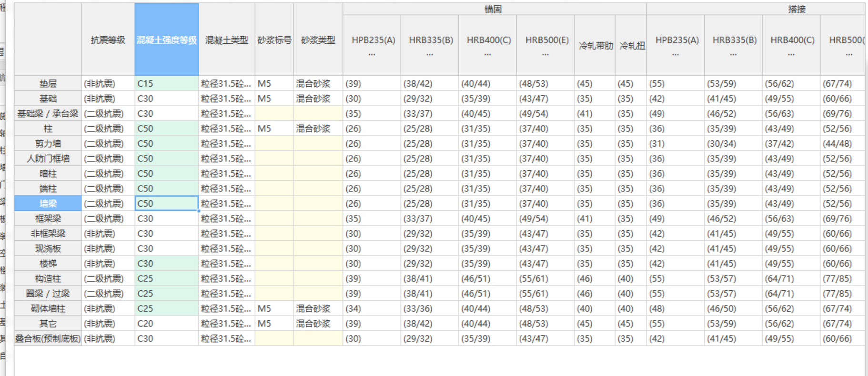Select the 基础 row header

48,99
